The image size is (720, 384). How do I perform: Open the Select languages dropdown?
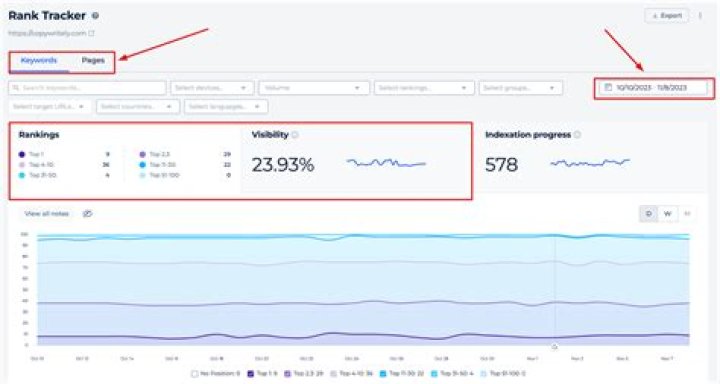(226, 107)
